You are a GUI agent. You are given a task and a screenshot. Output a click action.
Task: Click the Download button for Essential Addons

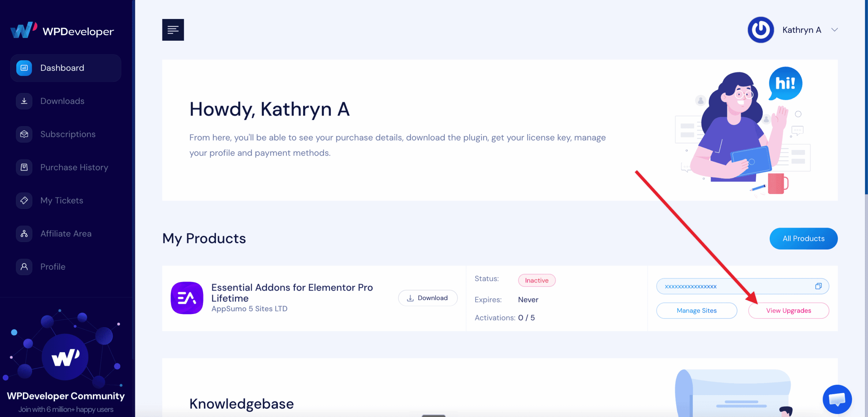pyautogui.click(x=428, y=298)
